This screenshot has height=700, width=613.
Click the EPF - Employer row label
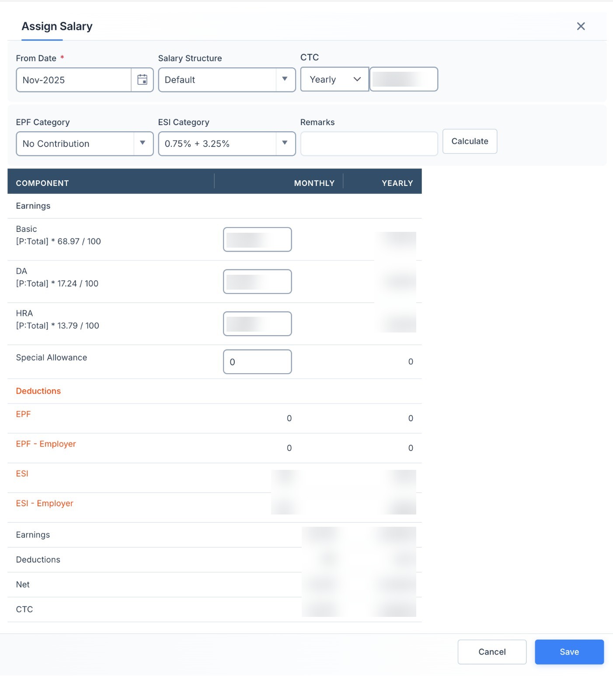click(x=46, y=444)
